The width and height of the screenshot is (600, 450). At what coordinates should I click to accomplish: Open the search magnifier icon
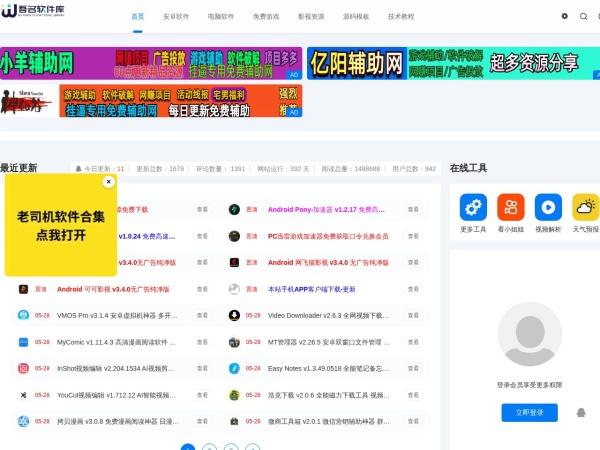(x=583, y=16)
